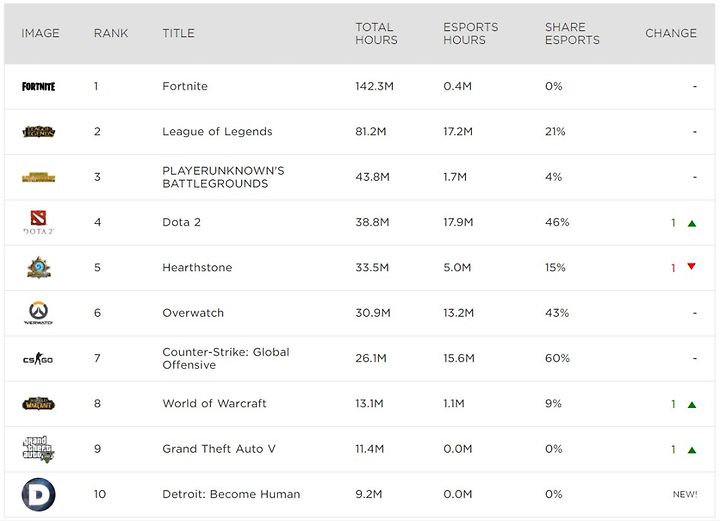Select World of Warcraft title
720x521 pixels.
coord(214,403)
